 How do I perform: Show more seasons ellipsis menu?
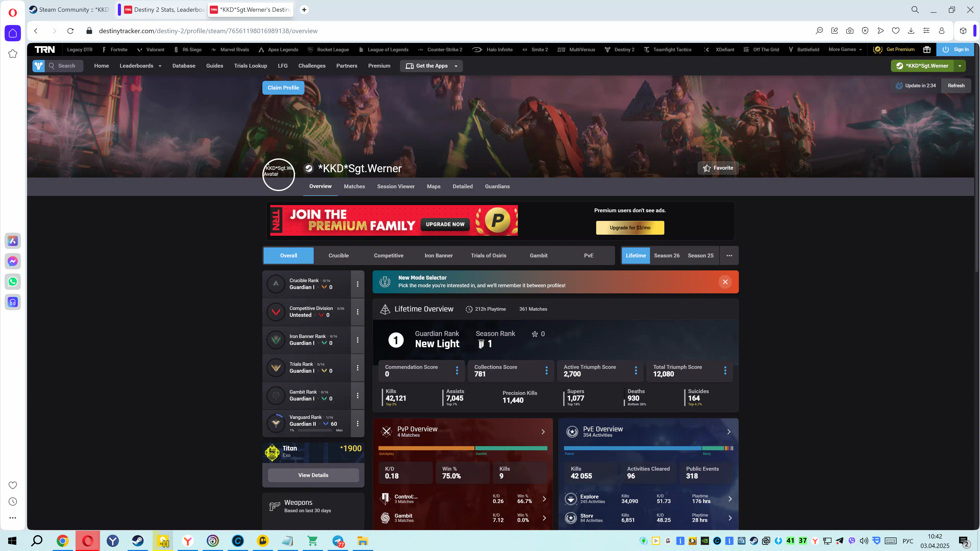729,256
